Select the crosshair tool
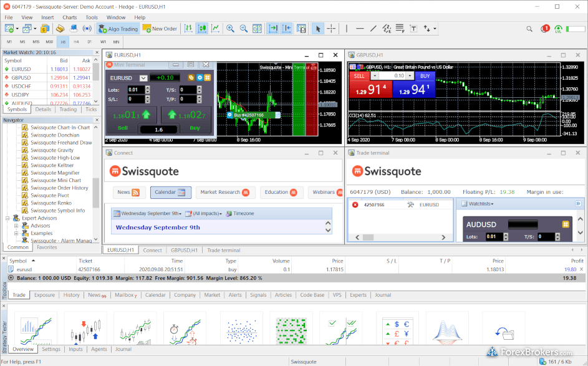 coord(332,29)
